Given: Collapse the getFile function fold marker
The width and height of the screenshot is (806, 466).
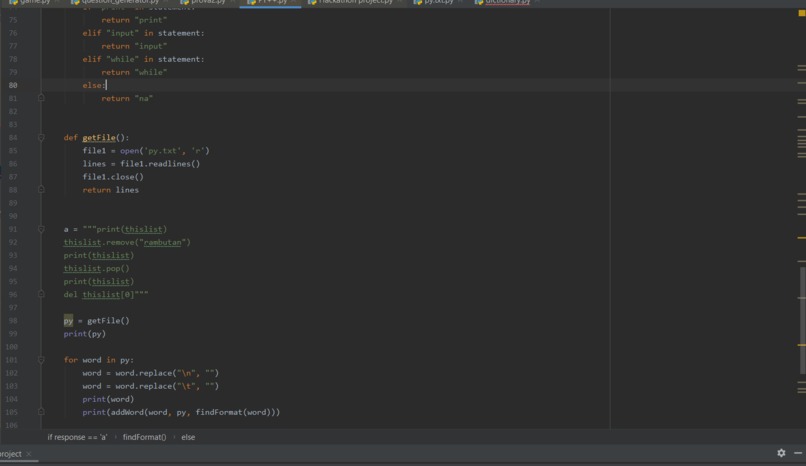Looking at the screenshot, I should (x=41, y=137).
